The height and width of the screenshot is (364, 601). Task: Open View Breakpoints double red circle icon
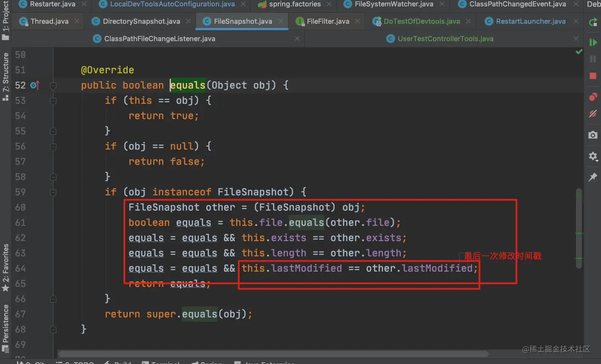pos(593,97)
